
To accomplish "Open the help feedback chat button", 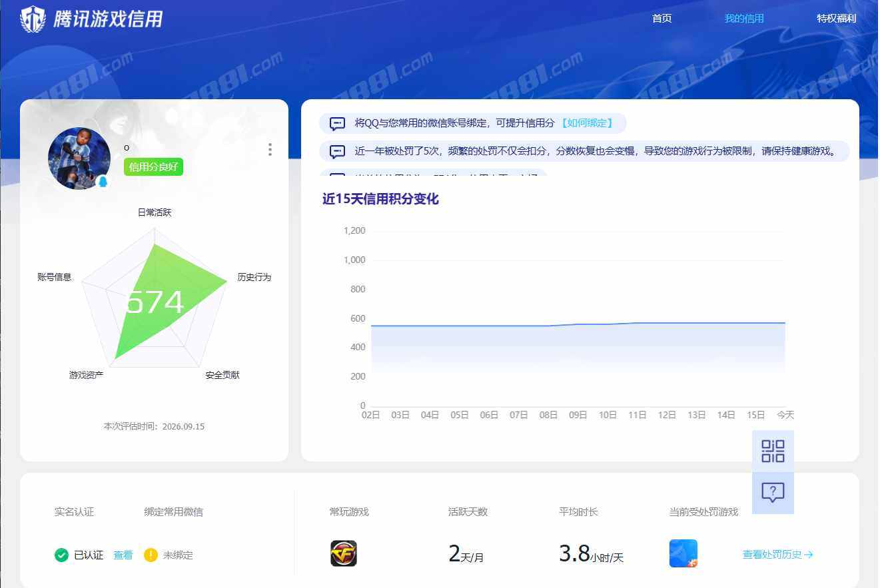I will pos(773,493).
